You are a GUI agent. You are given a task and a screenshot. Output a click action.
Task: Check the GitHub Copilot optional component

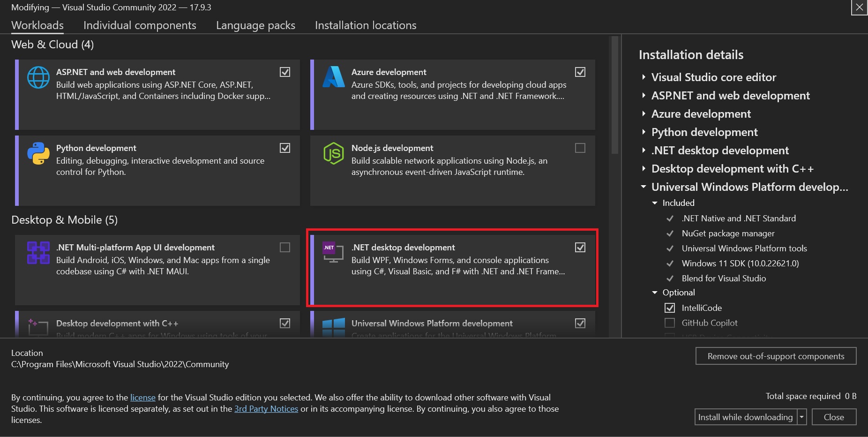click(x=670, y=323)
